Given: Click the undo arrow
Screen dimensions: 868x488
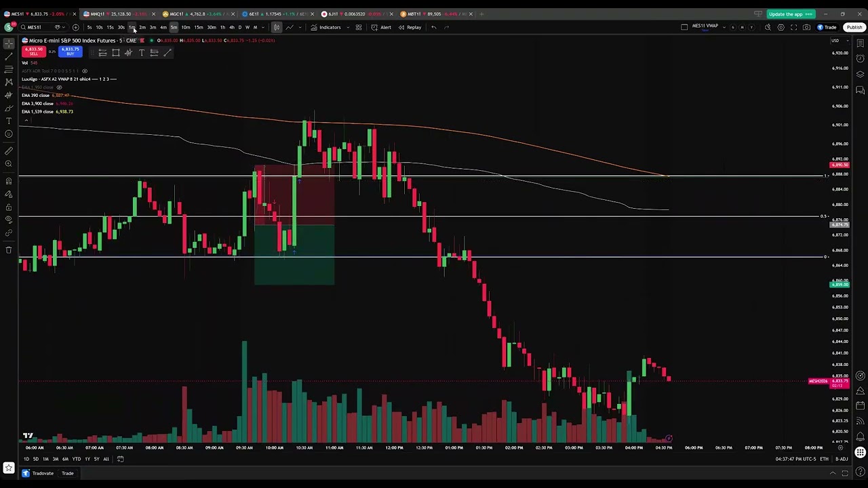Looking at the screenshot, I should (x=433, y=27).
